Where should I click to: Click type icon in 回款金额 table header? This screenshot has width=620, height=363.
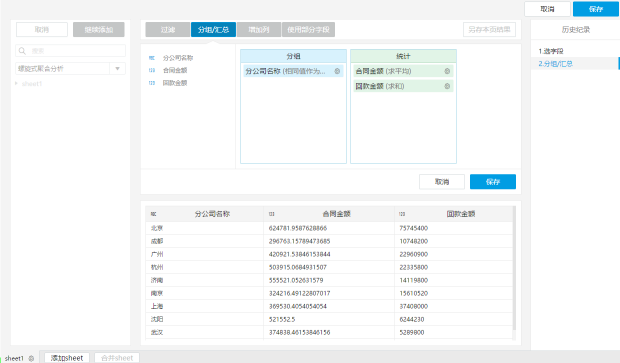tap(402, 214)
